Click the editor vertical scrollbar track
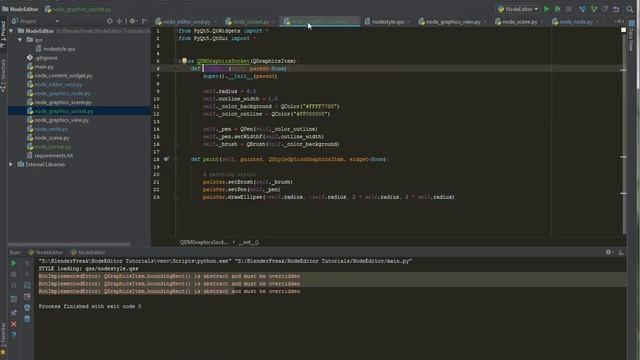Viewport: 640px width, 360px height. tap(624, 135)
